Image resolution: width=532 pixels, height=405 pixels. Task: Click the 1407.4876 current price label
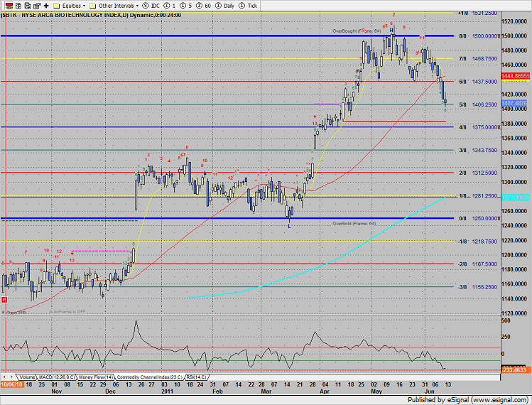coord(515,103)
